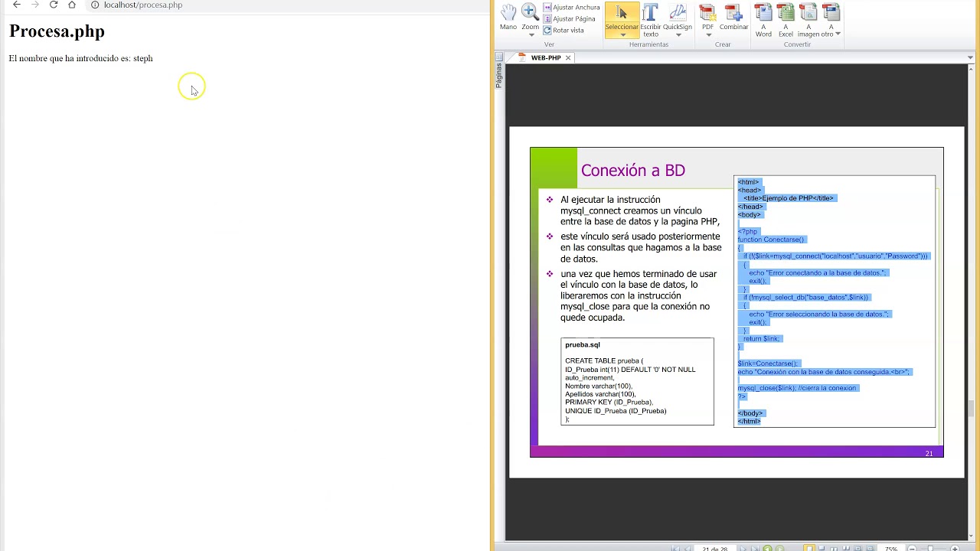The width and height of the screenshot is (980, 551).
Task: Click the Conexión a BD slide title
Action: [633, 170]
